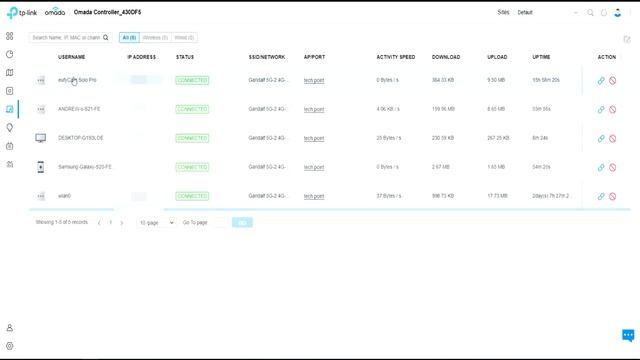640x360 pixels.
Task: Open the account avatar icon in header
Action: point(618,13)
